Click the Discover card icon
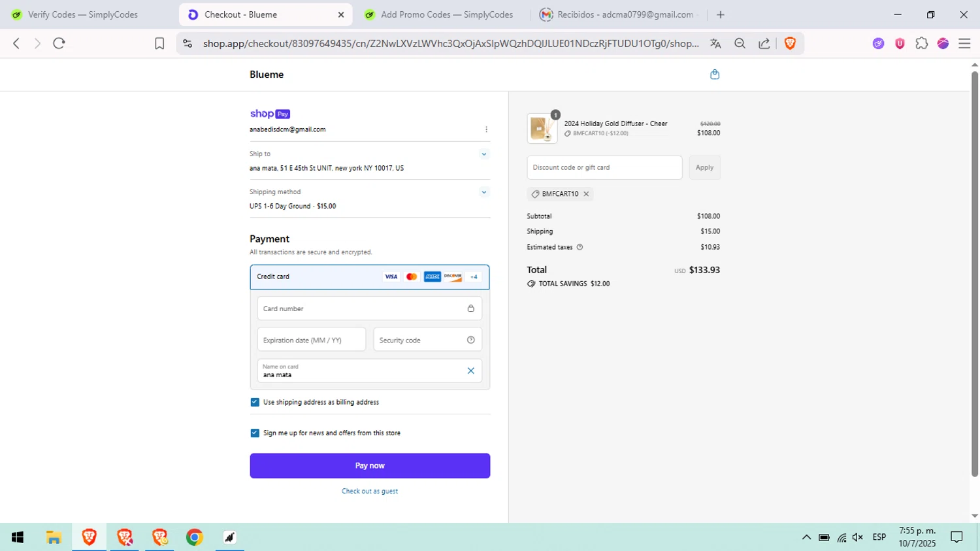 pyautogui.click(x=453, y=277)
